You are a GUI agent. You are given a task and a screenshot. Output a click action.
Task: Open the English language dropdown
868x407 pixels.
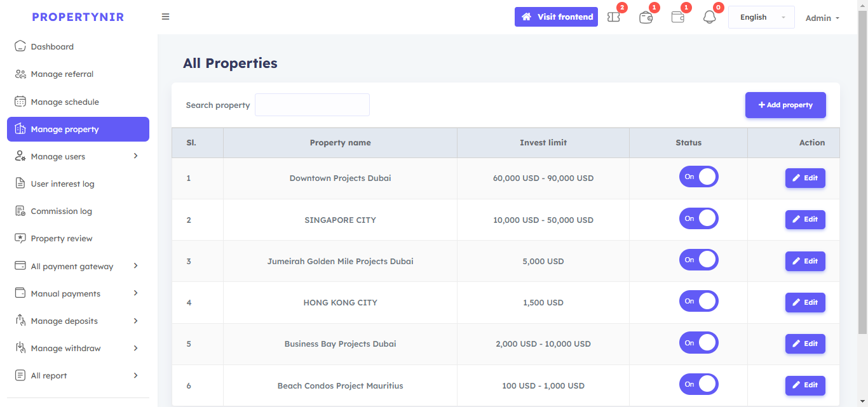[761, 17]
